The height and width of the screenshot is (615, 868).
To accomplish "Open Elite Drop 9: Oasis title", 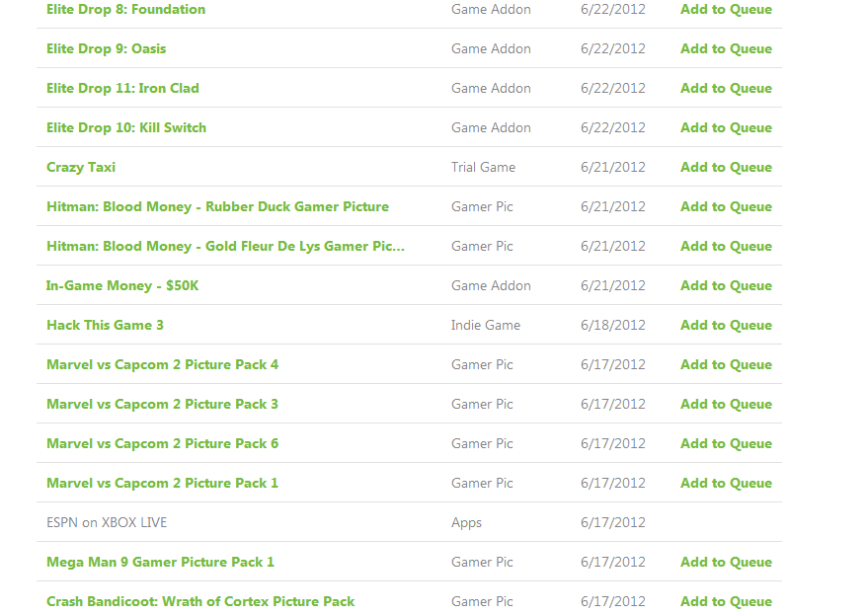I will pyautogui.click(x=107, y=48).
